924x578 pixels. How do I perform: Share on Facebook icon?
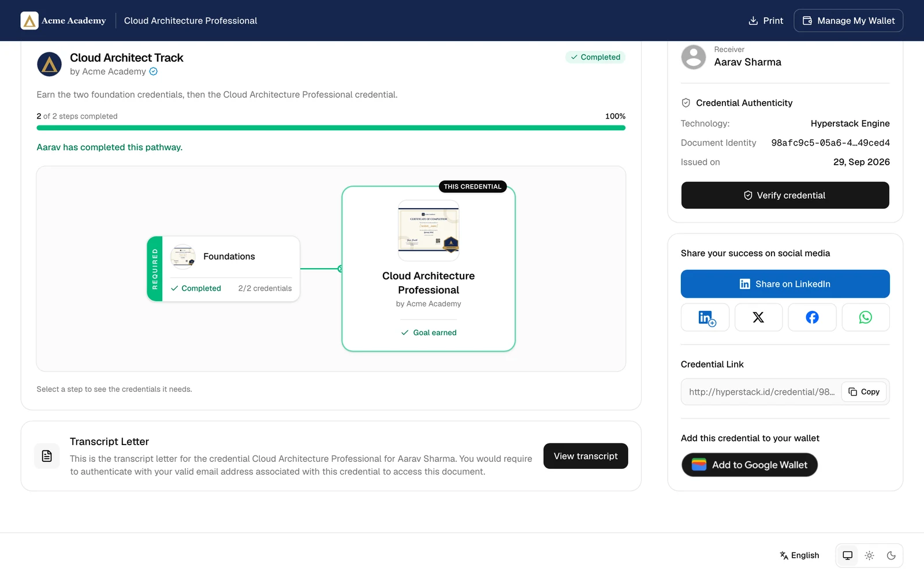coord(813,317)
